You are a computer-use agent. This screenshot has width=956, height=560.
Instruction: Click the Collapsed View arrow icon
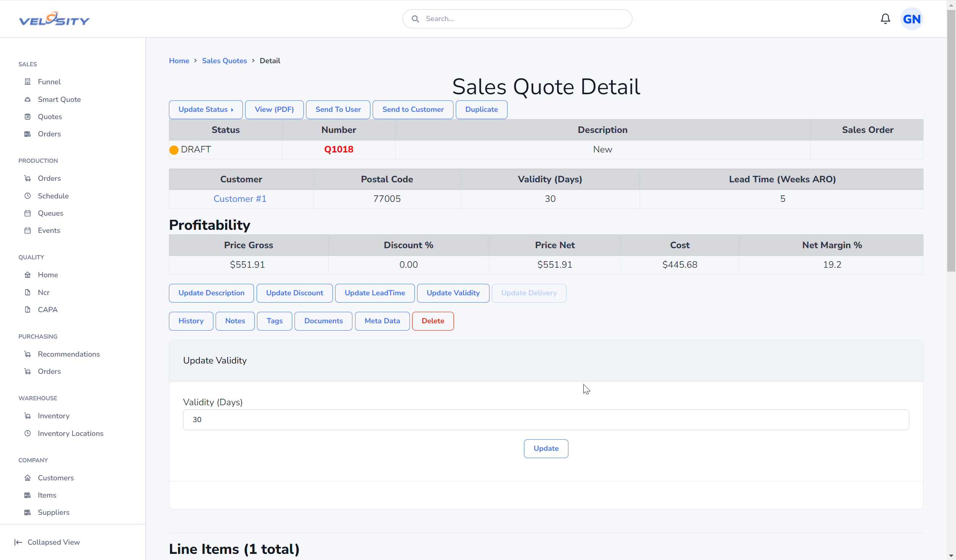18,542
